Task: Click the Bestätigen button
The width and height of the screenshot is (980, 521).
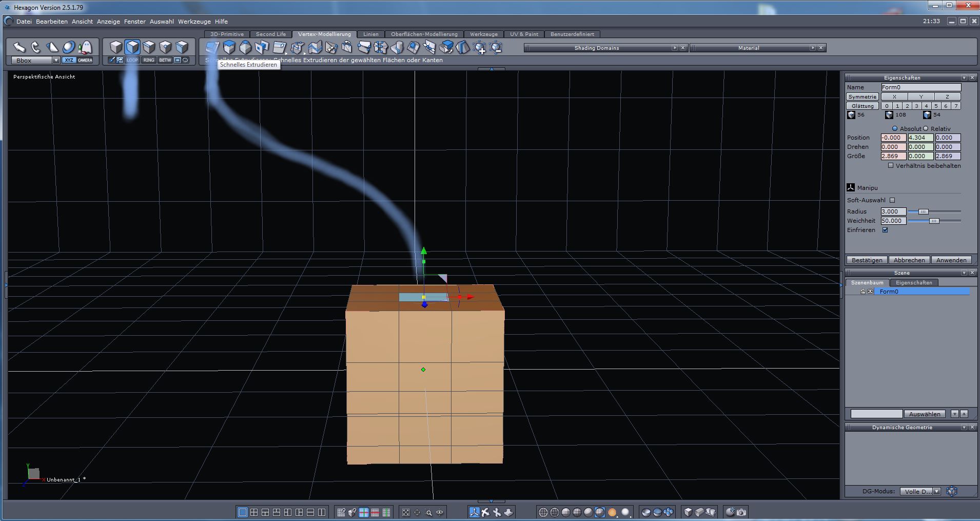Action: (867, 260)
